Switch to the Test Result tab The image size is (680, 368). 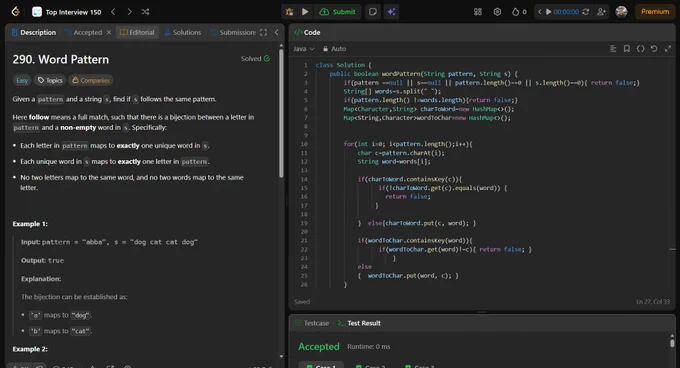coord(359,323)
